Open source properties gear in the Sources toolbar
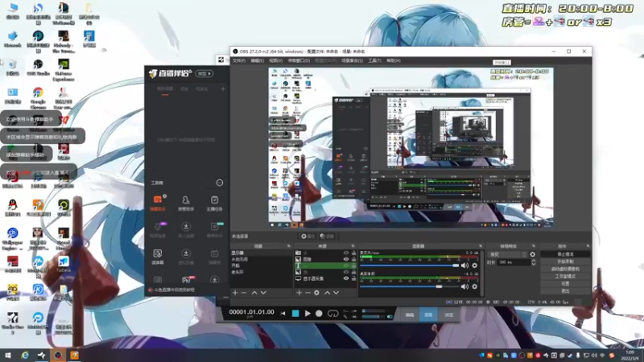 coord(316,293)
